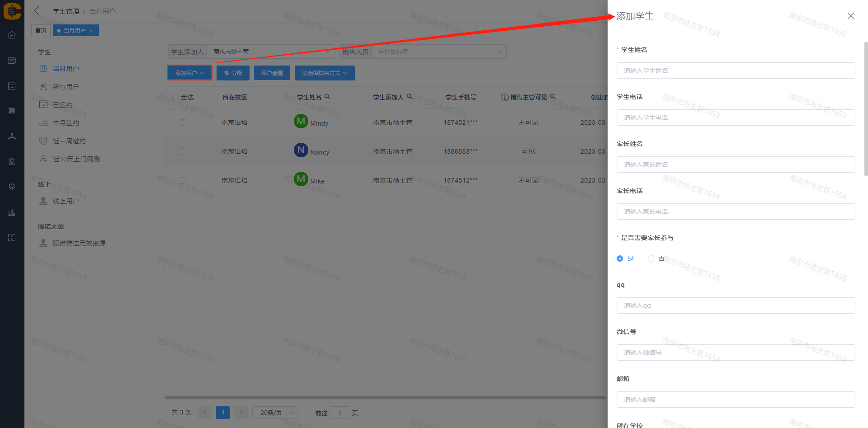Screen dimensions: 868x428
Task: Close the 添加学生 panel with X
Action: [x=850, y=16]
